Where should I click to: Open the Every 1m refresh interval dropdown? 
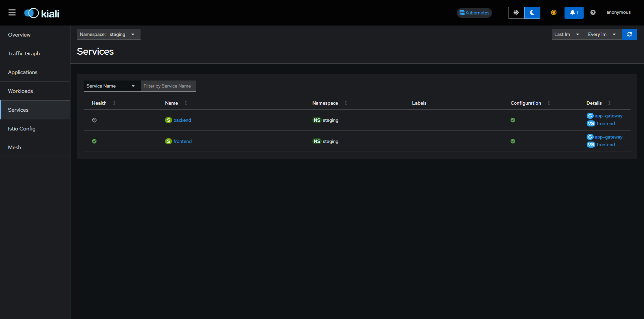point(602,34)
